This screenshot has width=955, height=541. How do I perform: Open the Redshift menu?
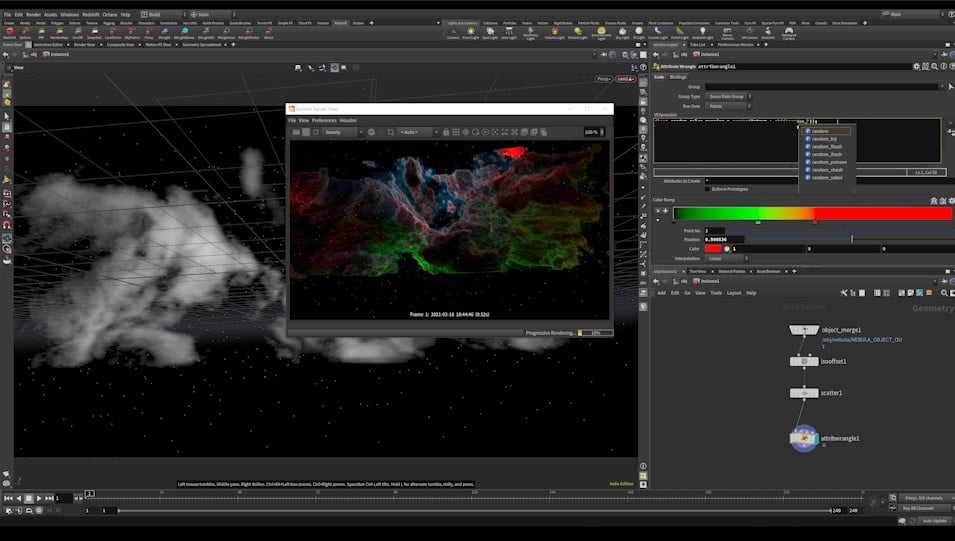tap(91, 14)
